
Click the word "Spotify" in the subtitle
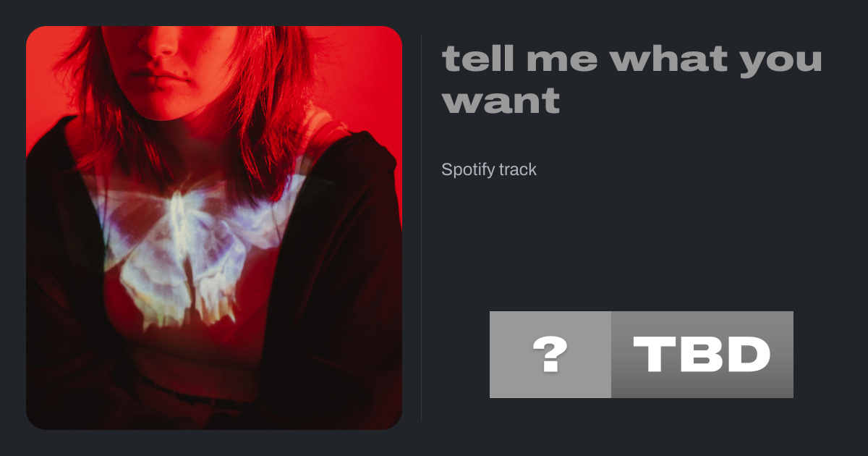click(x=468, y=170)
